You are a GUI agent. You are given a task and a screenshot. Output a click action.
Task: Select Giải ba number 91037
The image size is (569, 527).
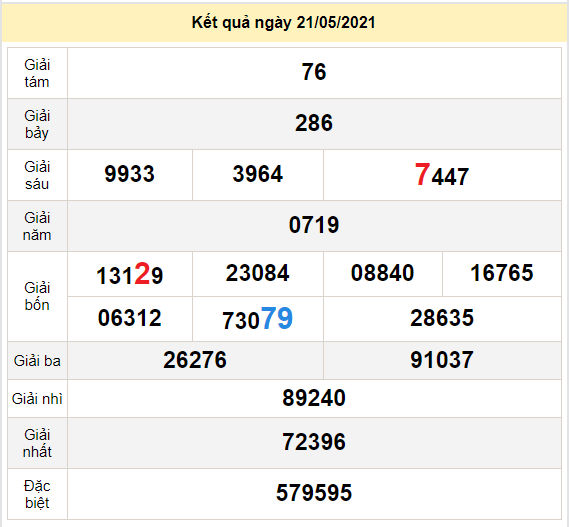(x=442, y=360)
